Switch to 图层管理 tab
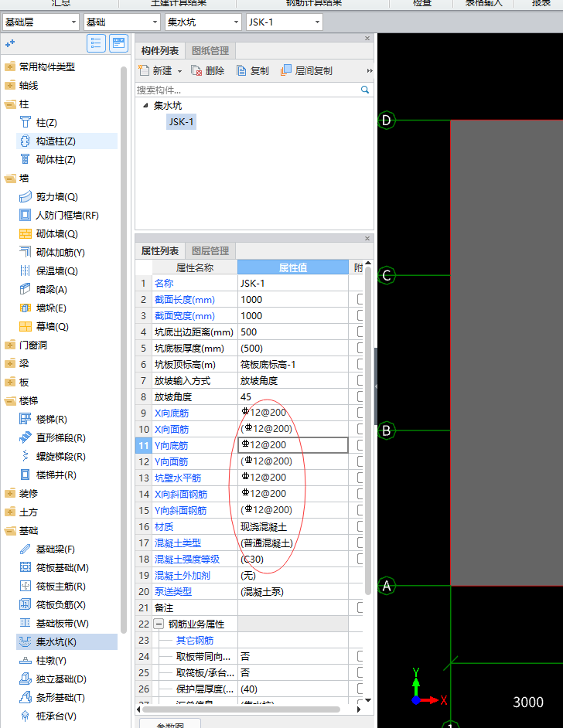The image size is (563, 728). click(210, 250)
